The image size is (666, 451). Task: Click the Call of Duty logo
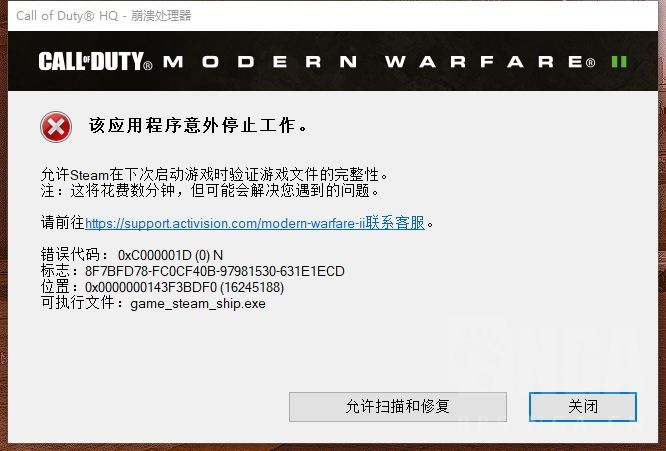click(95, 62)
